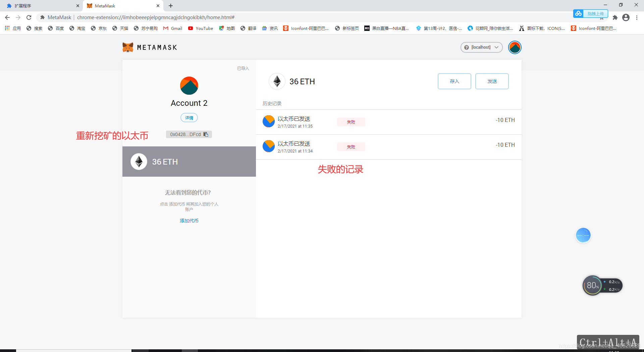644x352 pixels.
Task: Click the 发送 send button
Action: [492, 81]
